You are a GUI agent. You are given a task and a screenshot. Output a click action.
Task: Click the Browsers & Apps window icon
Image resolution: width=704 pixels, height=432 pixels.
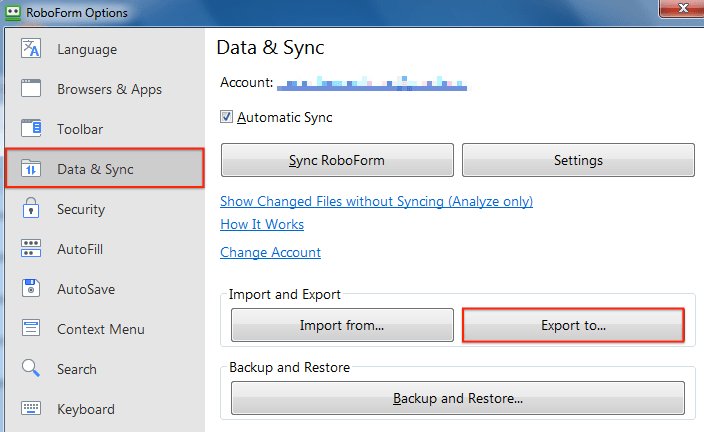coord(31,88)
